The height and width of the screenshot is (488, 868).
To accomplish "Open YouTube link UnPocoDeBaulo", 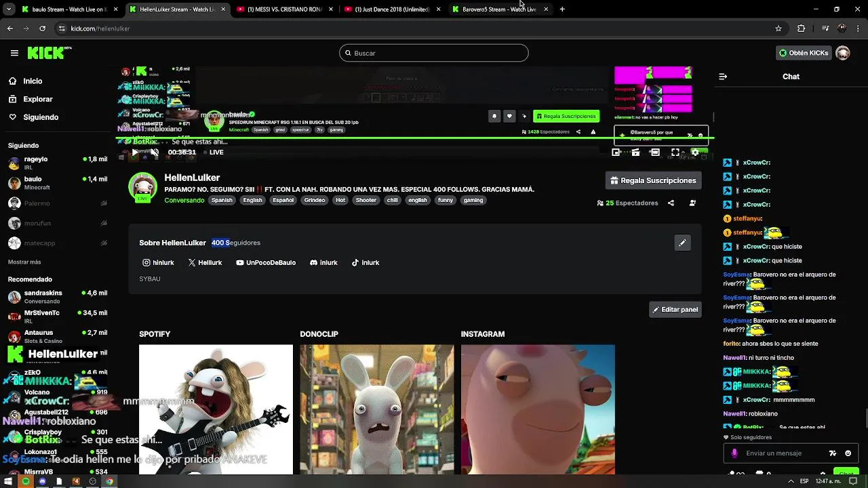I will [x=266, y=262].
